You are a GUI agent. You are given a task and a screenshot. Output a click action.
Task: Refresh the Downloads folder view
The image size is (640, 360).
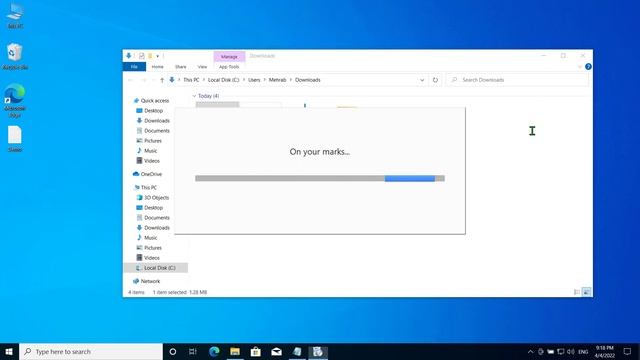(435, 80)
